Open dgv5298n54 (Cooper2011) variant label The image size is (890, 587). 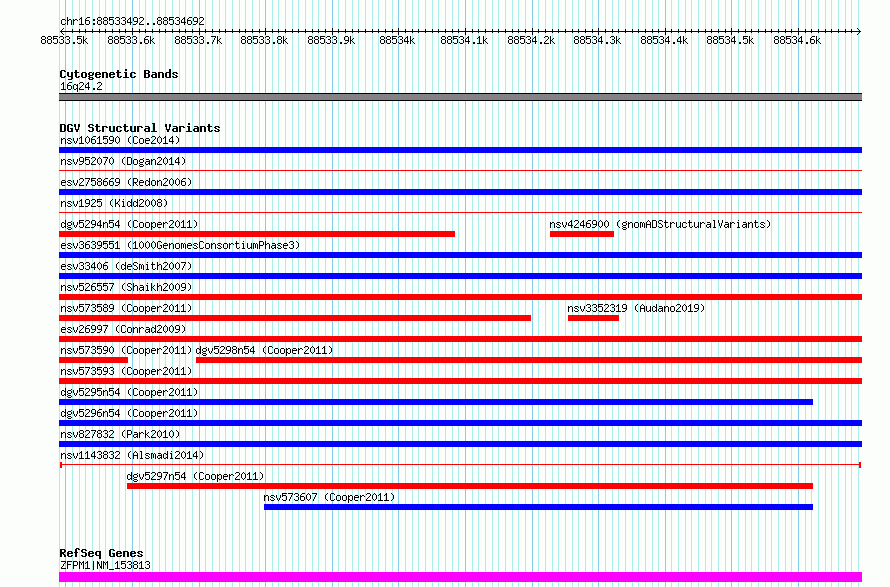pyautogui.click(x=265, y=350)
